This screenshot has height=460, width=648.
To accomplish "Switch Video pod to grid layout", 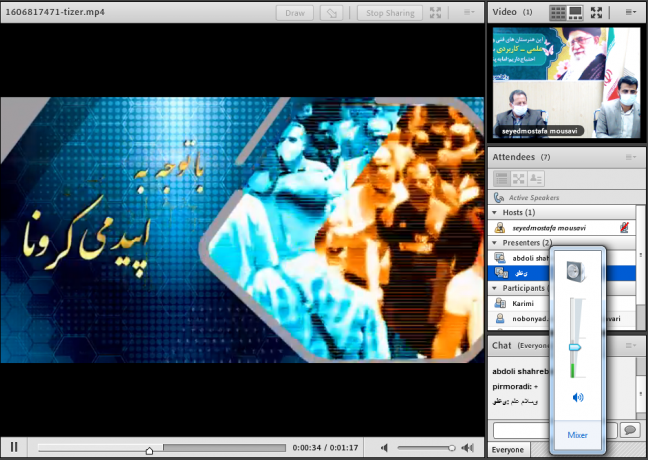I will coord(557,13).
